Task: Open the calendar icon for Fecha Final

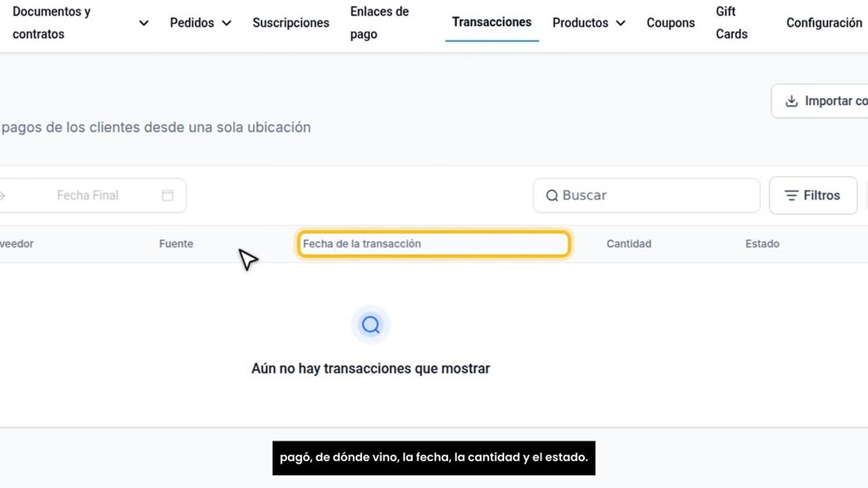Action: (168, 196)
